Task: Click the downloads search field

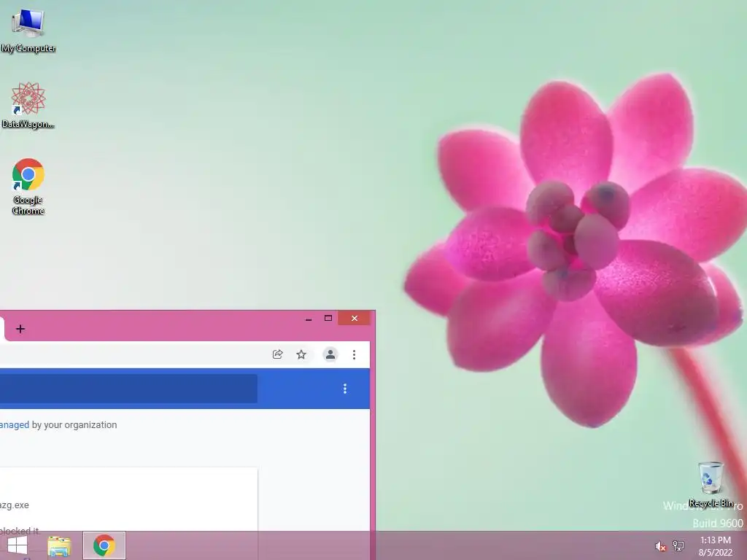Action: coord(128,389)
